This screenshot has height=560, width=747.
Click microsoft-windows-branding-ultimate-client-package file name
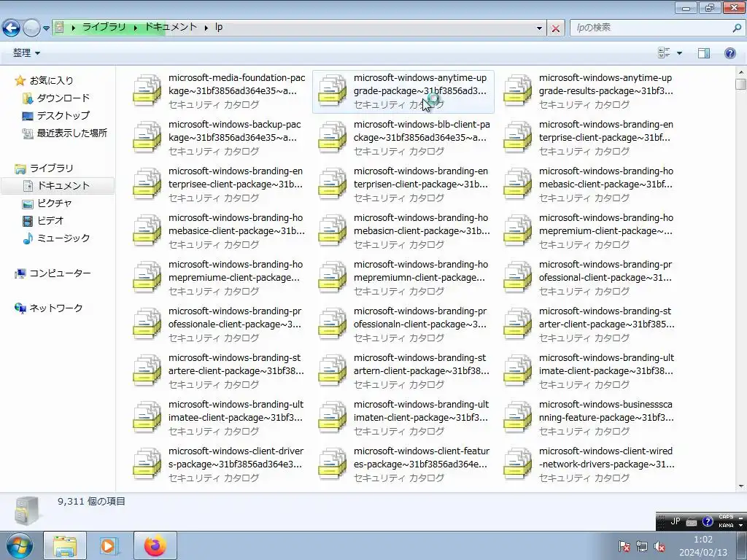(607, 365)
